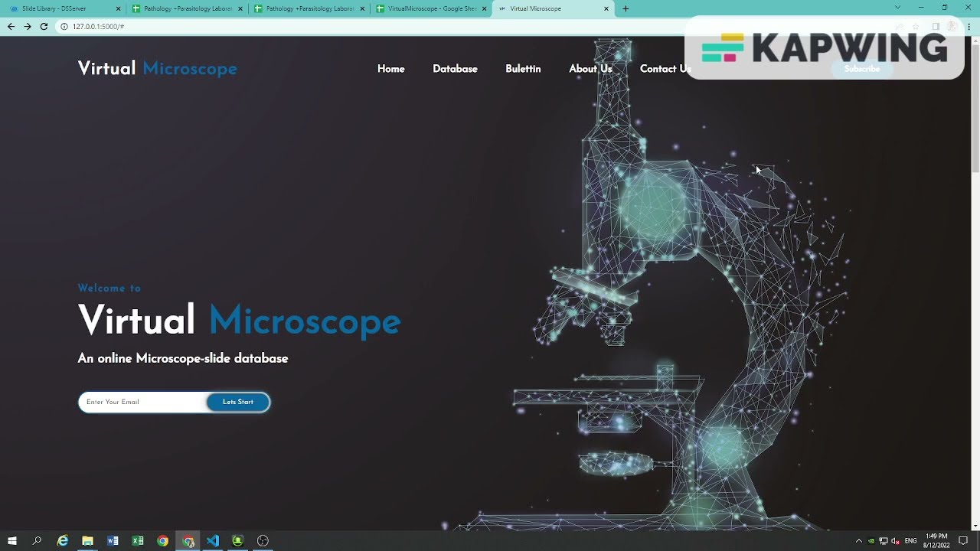Open the Bulettin nav menu item
This screenshot has width=980, height=551.
coord(523,69)
